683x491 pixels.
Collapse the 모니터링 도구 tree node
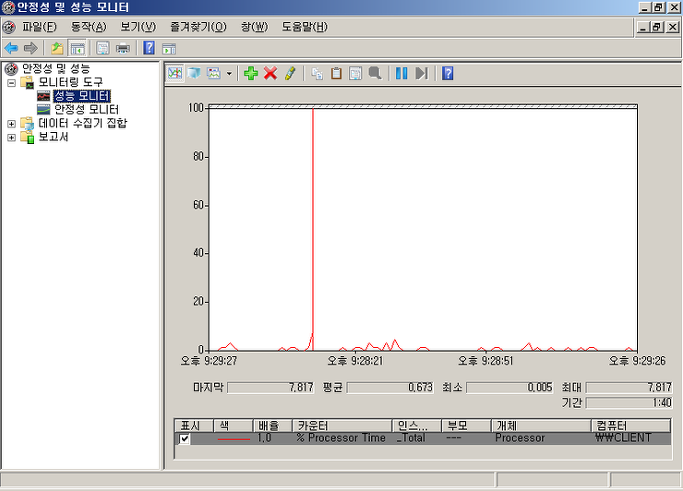(x=12, y=82)
